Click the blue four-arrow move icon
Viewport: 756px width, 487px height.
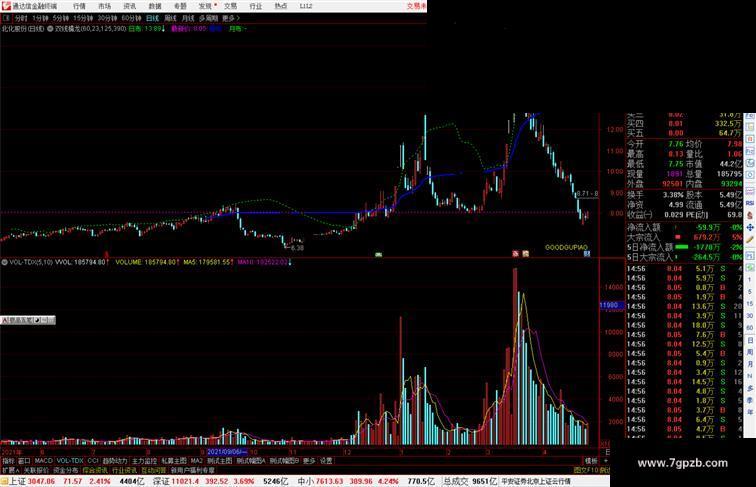pos(750,228)
